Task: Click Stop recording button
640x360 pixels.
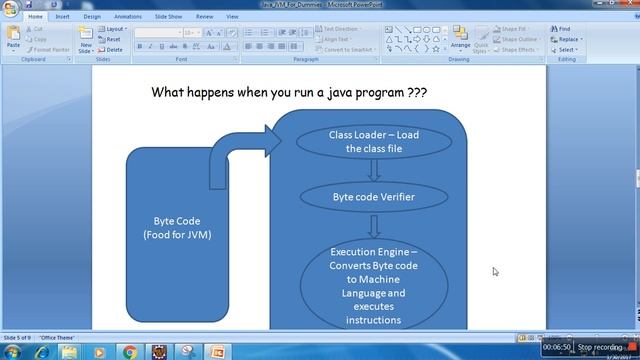Action: point(607,347)
